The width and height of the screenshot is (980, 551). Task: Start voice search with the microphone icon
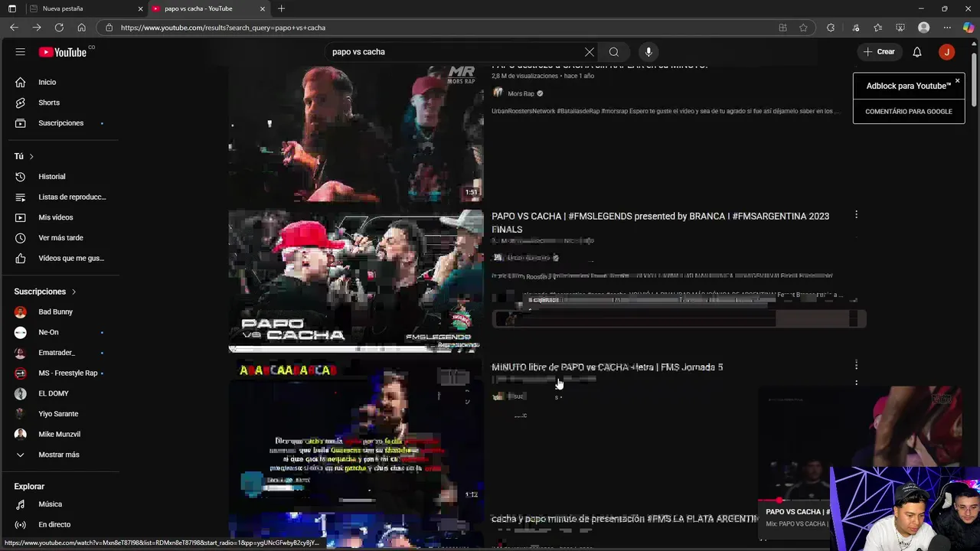click(648, 52)
